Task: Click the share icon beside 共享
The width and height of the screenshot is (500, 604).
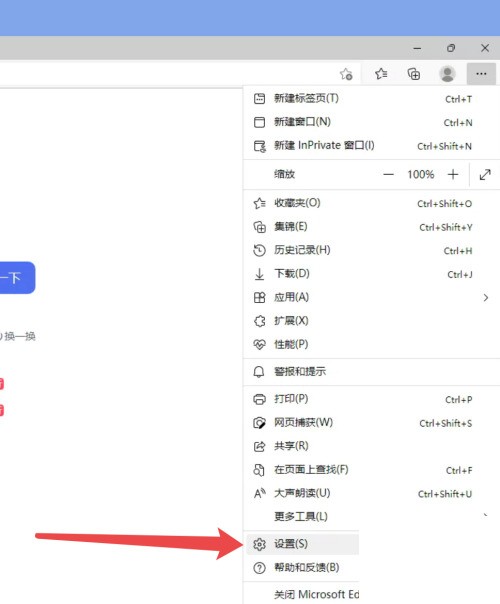Action: [x=259, y=446]
